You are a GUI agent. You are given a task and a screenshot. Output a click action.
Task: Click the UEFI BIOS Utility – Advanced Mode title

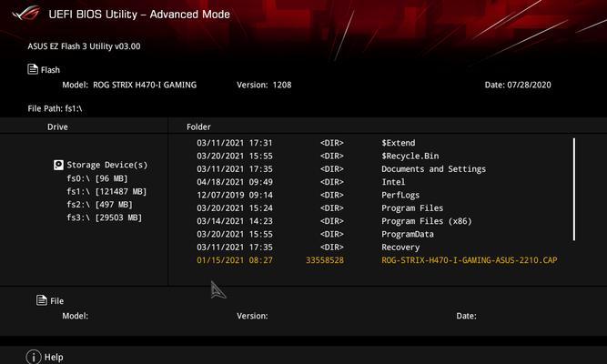point(139,15)
